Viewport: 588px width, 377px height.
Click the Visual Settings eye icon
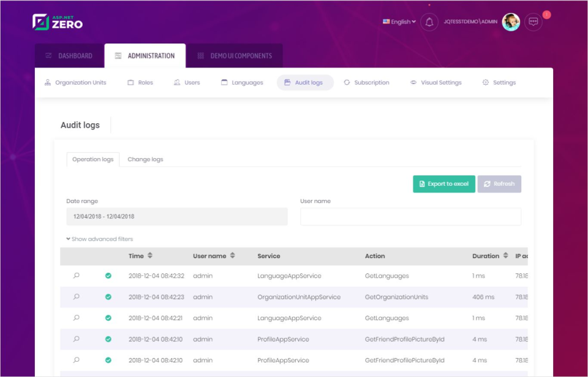(x=414, y=82)
